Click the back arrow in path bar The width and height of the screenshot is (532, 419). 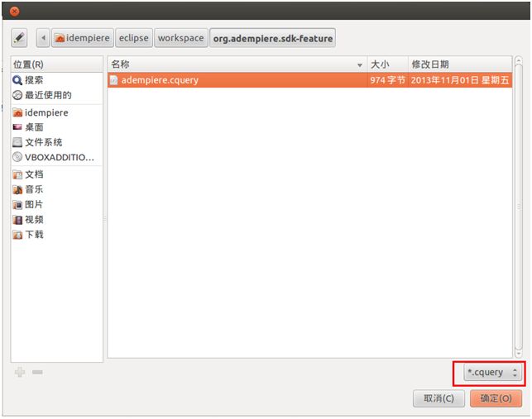point(43,38)
